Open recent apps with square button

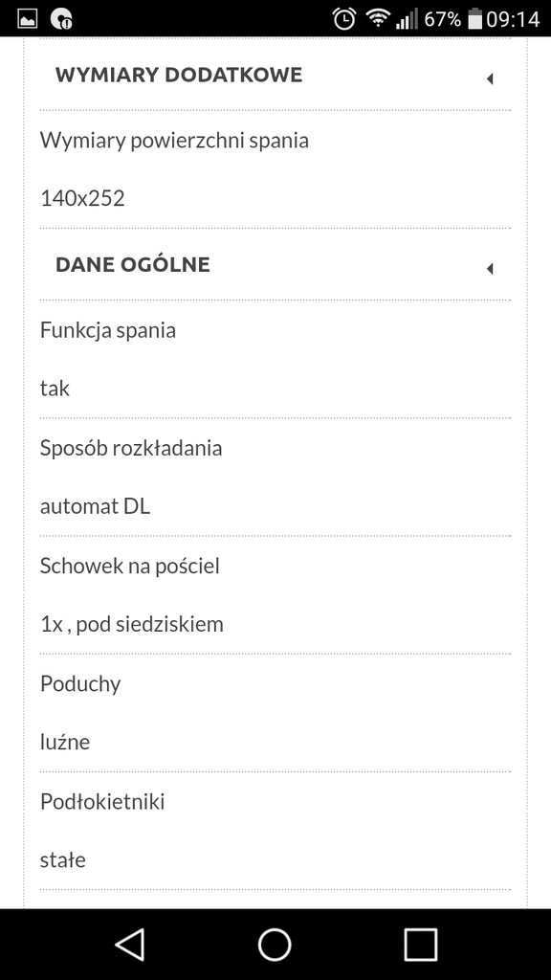click(421, 944)
